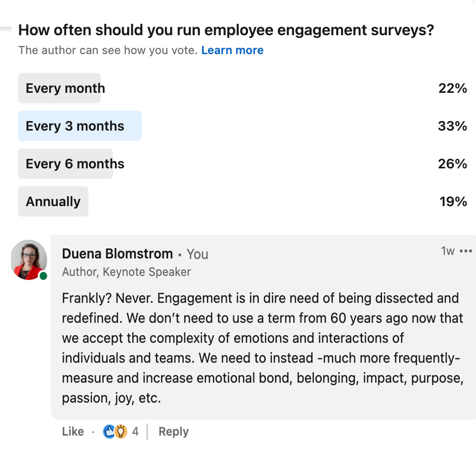Click the 33% result next to Every 3 months

pyautogui.click(x=453, y=126)
